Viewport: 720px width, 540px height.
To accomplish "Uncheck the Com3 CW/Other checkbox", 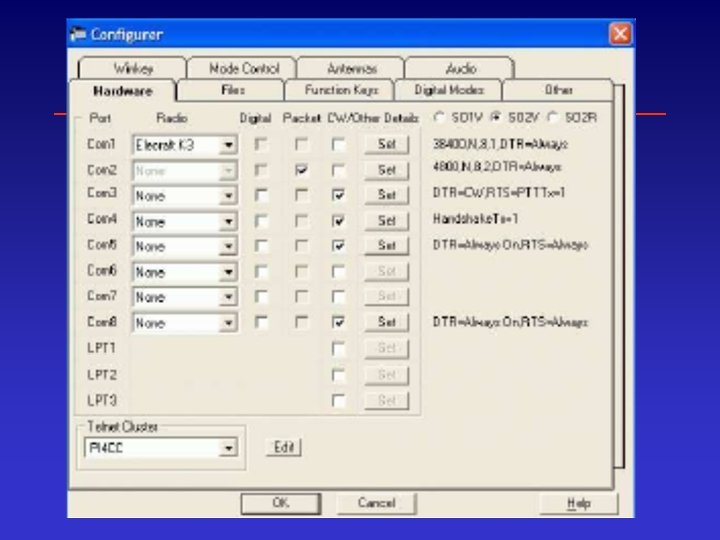I will [x=338, y=195].
